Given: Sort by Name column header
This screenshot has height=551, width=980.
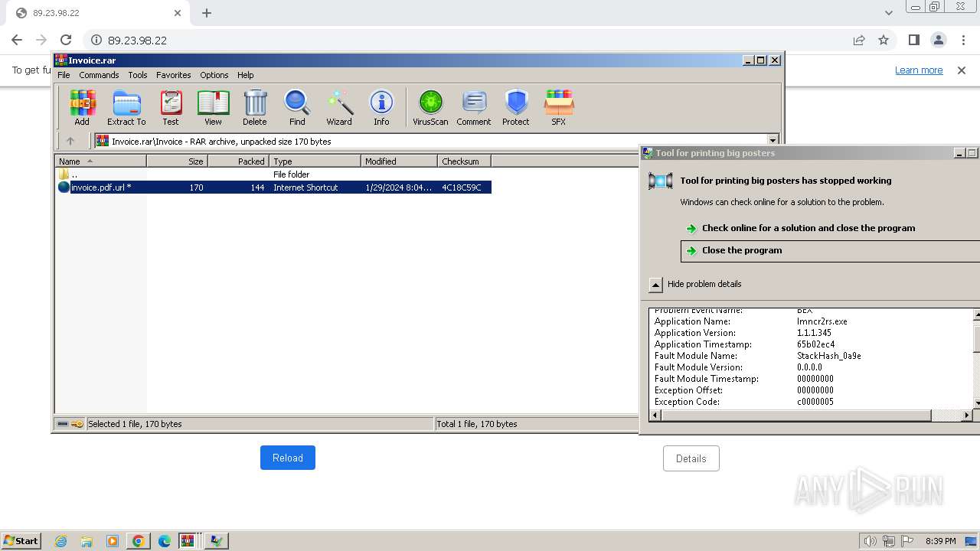Looking at the screenshot, I should coord(100,161).
